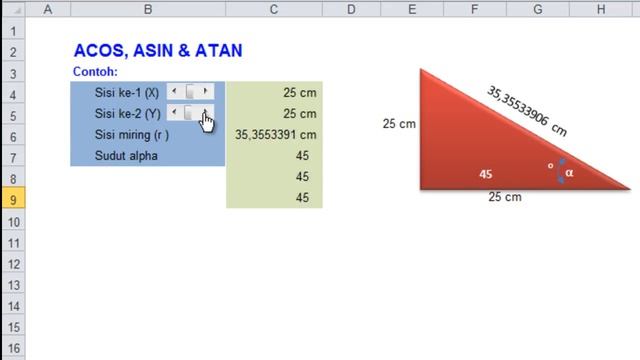Click the 'Sudut alpha' label
The image size is (640, 360).
pyautogui.click(x=126, y=156)
